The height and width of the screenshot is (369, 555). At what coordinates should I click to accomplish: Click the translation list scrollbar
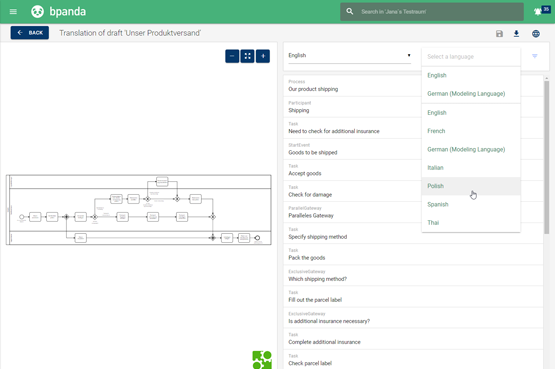tap(547, 157)
